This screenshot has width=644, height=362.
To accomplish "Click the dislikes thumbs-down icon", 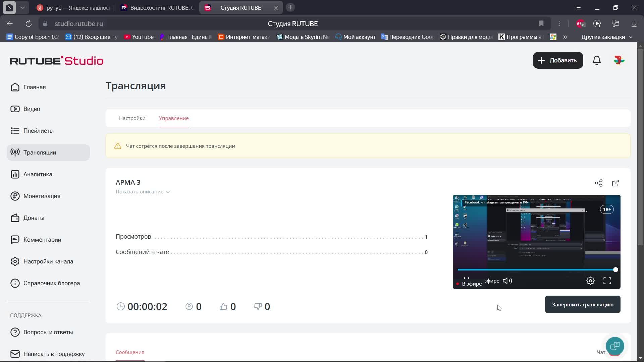I will pos(258,306).
